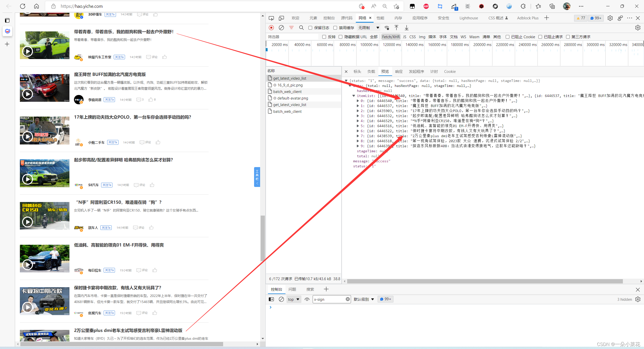The height and width of the screenshot is (349, 644).
Task: Open the 默认级别 log level dropdown
Action: (364, 299)
